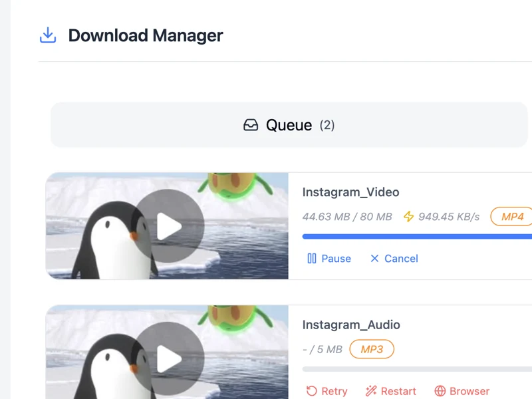Cancel the Instagram_Video download
Screen dimensions: 532x399
click(x=394, y=259)
